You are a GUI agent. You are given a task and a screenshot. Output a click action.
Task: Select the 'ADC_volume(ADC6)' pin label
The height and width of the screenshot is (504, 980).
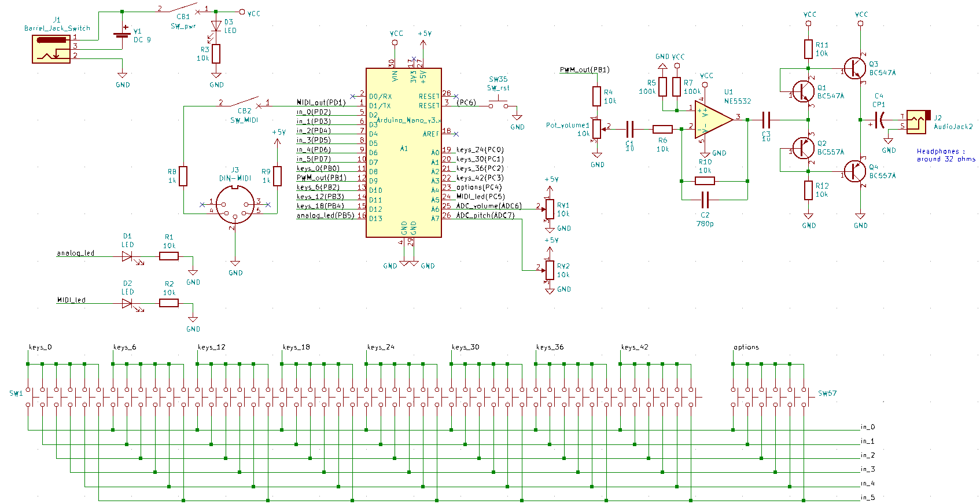(x=489, y=205)
